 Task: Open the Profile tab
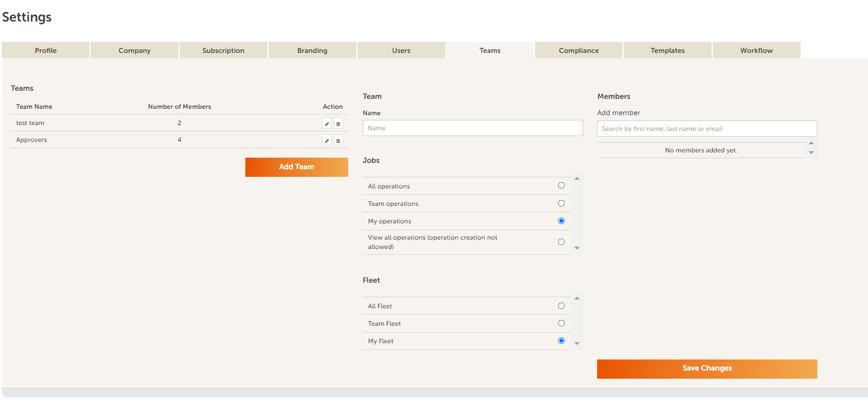click(46, 51)
